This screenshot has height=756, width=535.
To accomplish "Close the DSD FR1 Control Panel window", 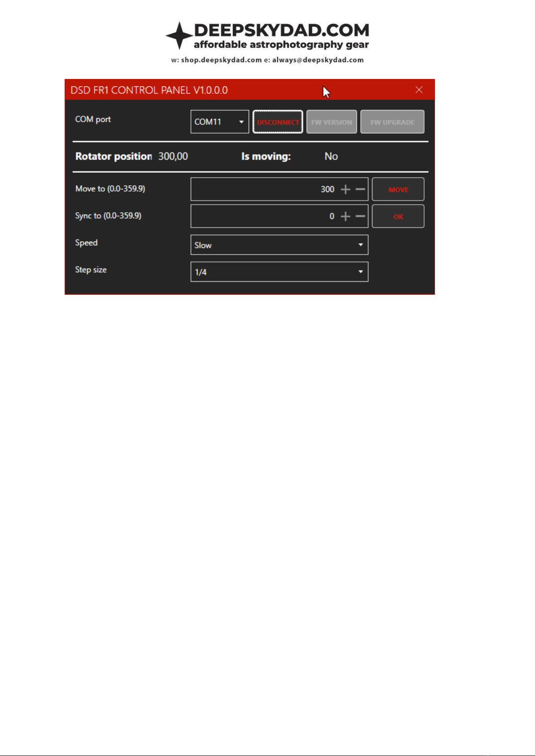I will [419, 90].
